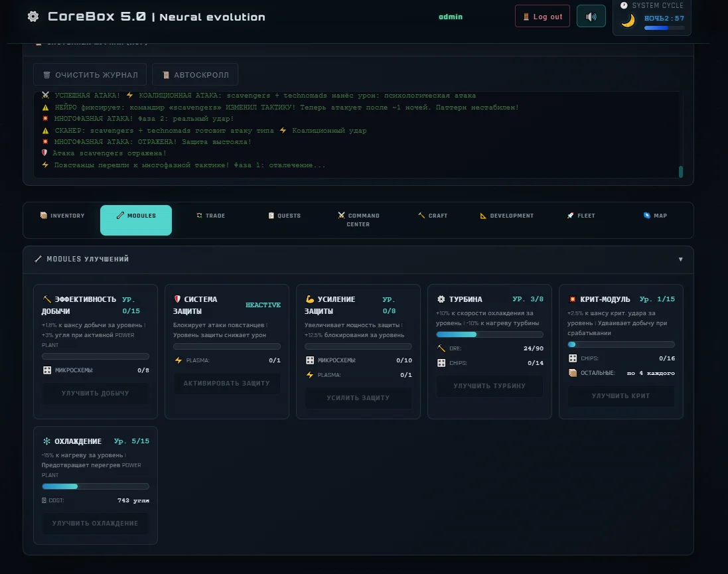
Task: Click the warning icon on НЕЙРО фиксирует line
Action: tap(46, 108)
